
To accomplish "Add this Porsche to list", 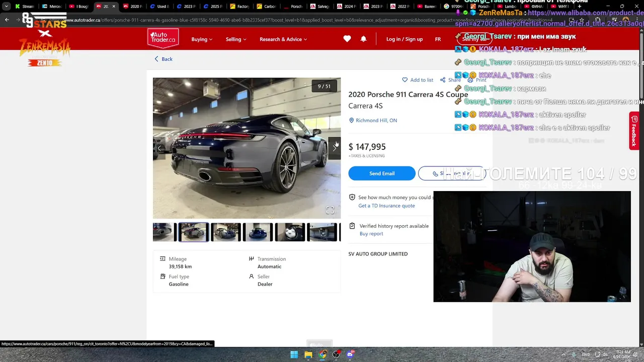I will [x=418, y=80].
